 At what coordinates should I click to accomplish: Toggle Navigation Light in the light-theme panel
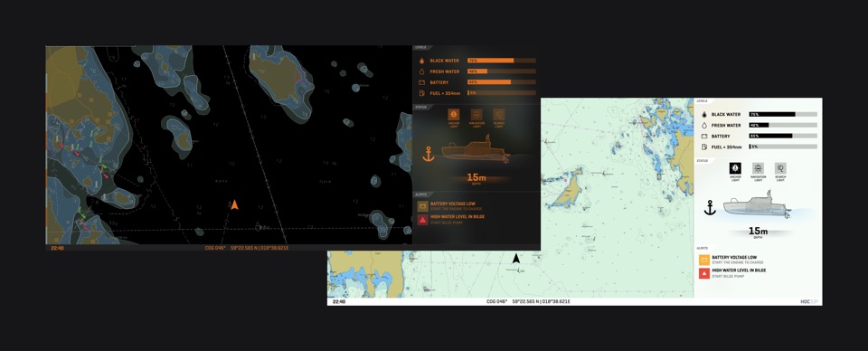pyautogui.click(x=758, y=168)
